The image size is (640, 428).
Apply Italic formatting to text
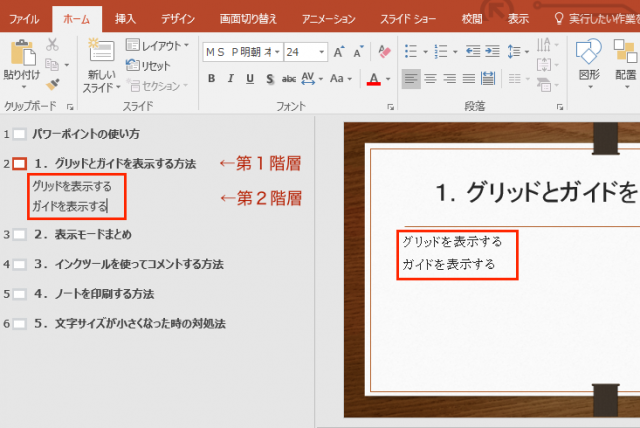tap(230, 78)
